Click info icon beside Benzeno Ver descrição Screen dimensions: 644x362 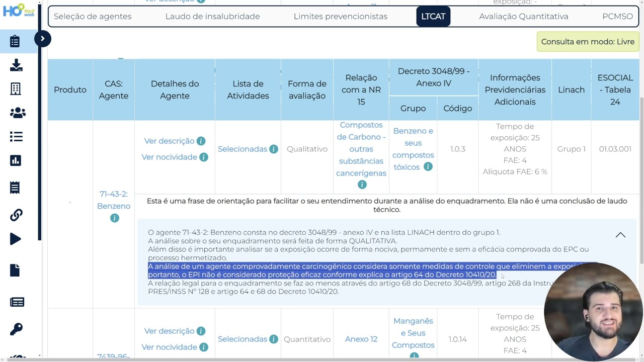pos(201,141)
